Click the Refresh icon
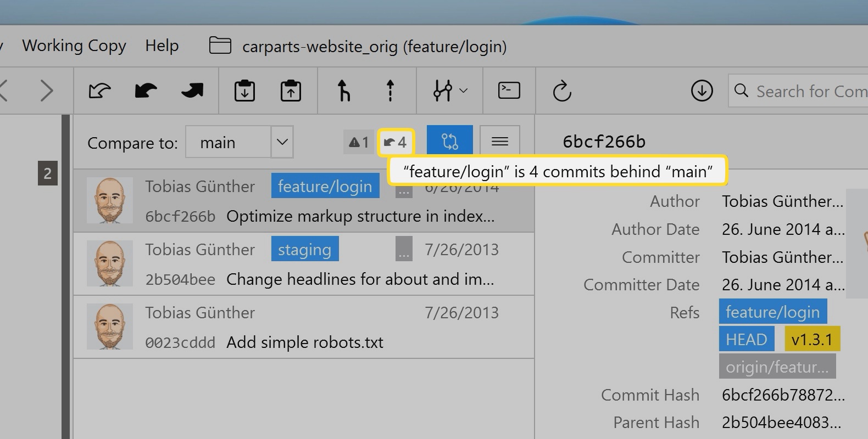This screenshot has height=439, width=868. [x=561, y=91]
